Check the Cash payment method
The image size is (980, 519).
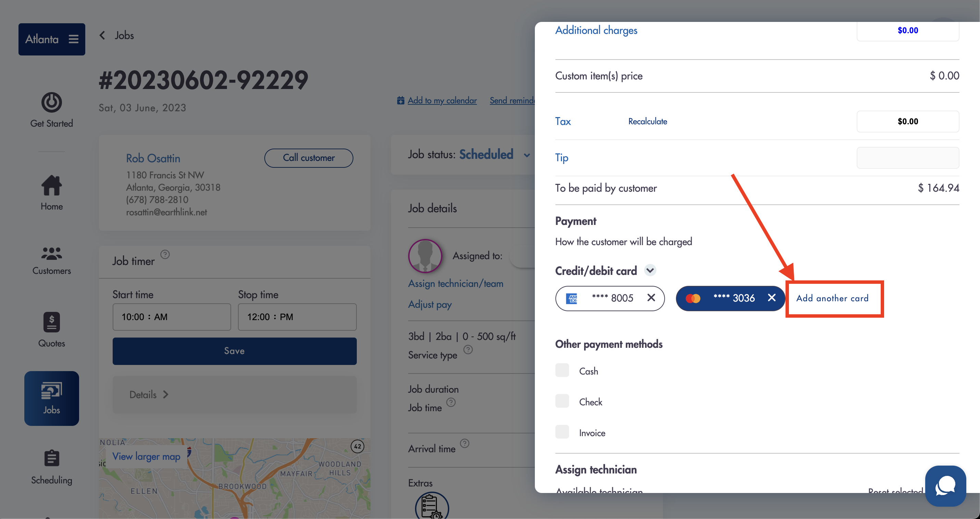point(562,370)
